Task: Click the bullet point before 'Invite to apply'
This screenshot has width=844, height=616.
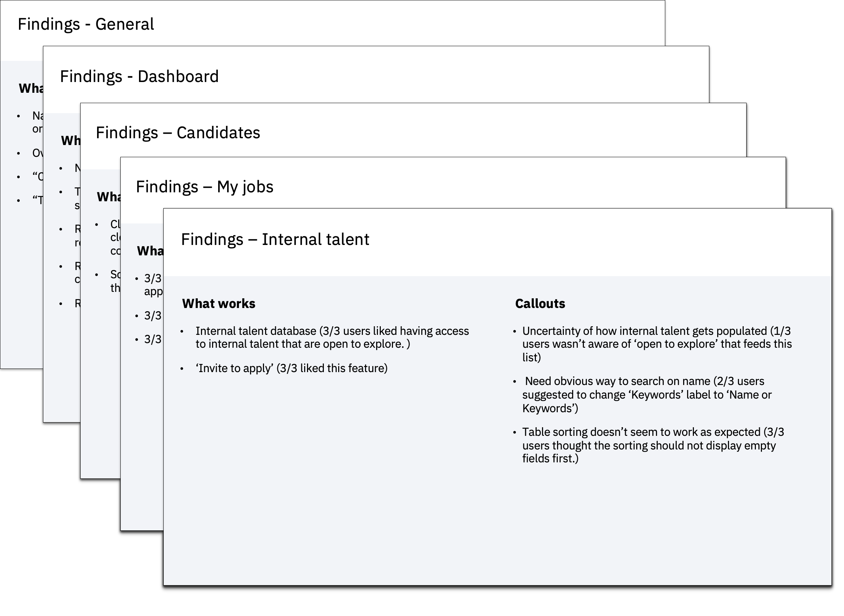Action: click(182, 369)
